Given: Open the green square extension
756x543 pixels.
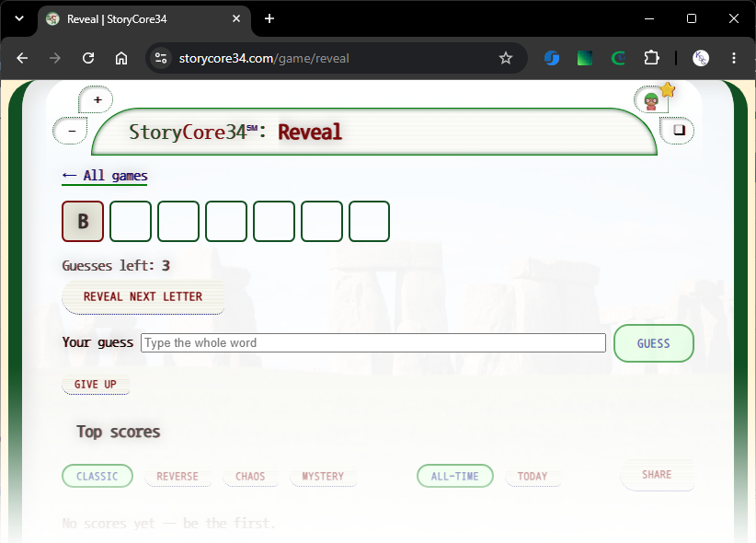Looking at the screenshot, I should click(585, 58).
